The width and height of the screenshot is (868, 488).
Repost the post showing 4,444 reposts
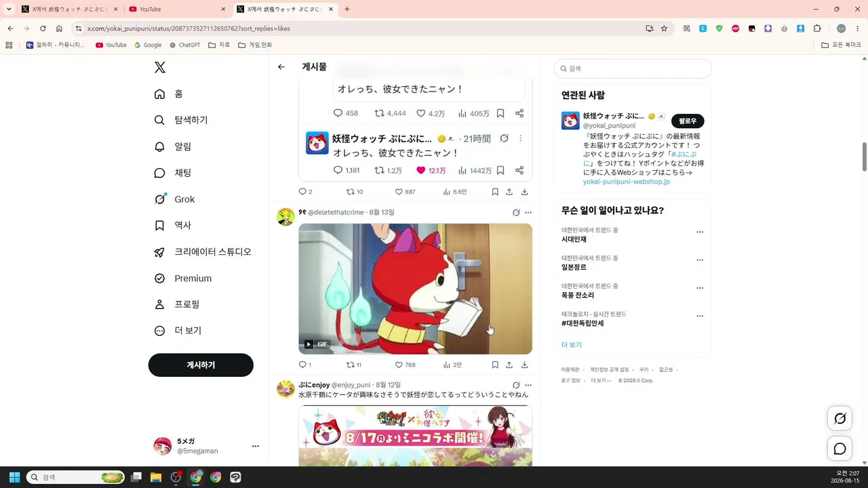tap(390, 113)
